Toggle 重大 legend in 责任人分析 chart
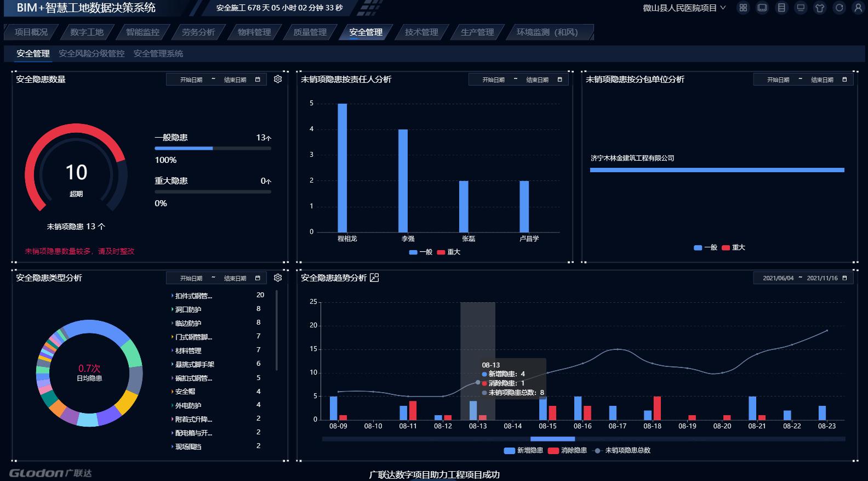The width and height of the screenshot is (868, 481). (449, 252)
